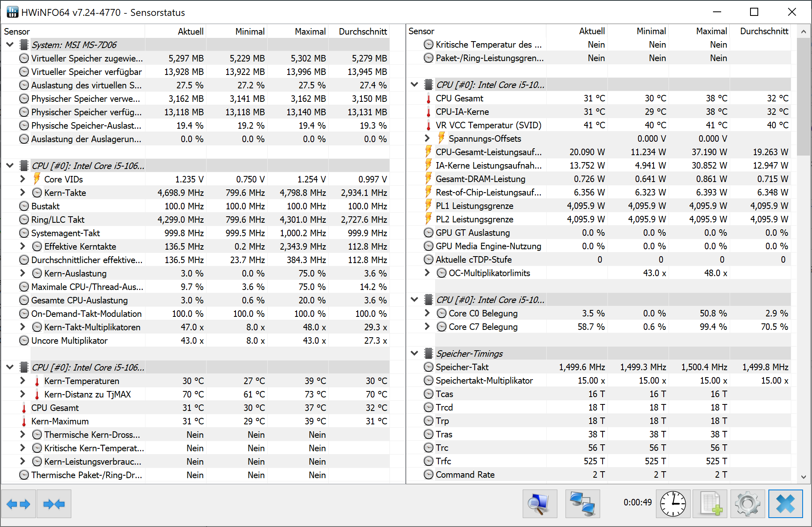812x527 pixels.
Task: Click right pane Sensor column header
Action: click(476, 31)
